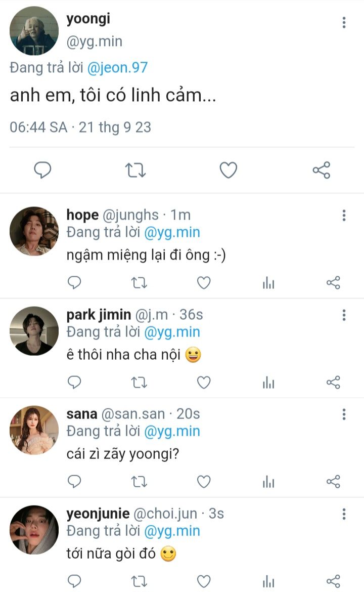
Task: Like yoongi's main tweet
Action: point(229,171)
